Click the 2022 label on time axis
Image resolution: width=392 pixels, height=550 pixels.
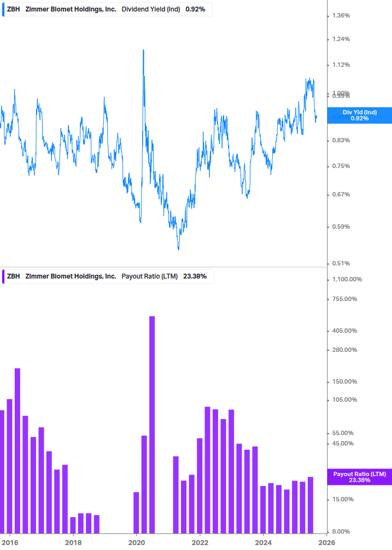(200, 543)
